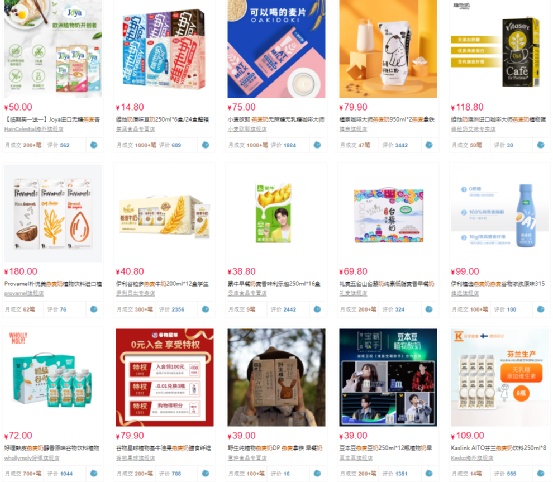Click the chat icon under the ¥72.00 product
553x482 pixels.
[x=94, y=473]
